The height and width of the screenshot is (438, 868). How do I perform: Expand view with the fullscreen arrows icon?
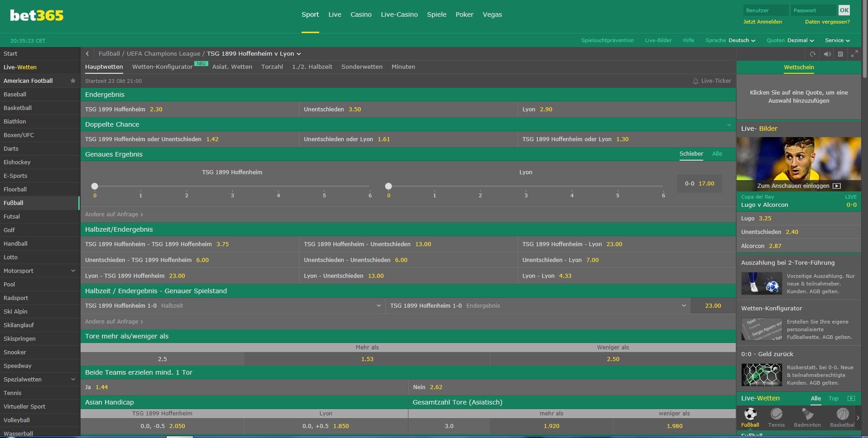[854, 54]
